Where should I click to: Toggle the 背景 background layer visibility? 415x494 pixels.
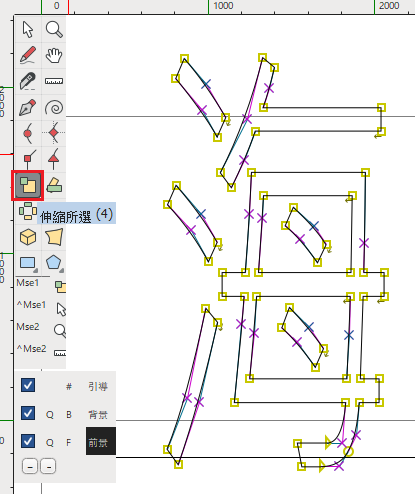[28, 413]
